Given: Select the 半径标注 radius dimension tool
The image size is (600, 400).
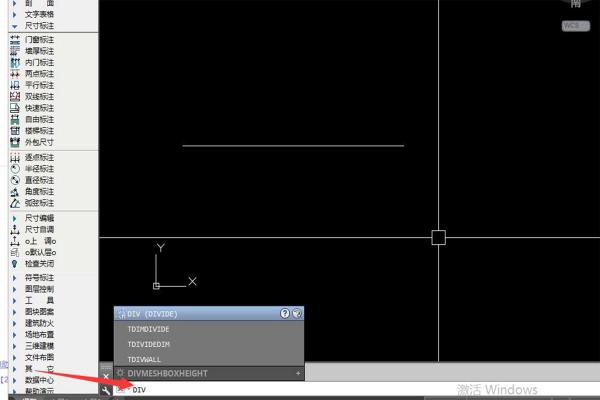Looking at the screenshot, I should point(38,168).
